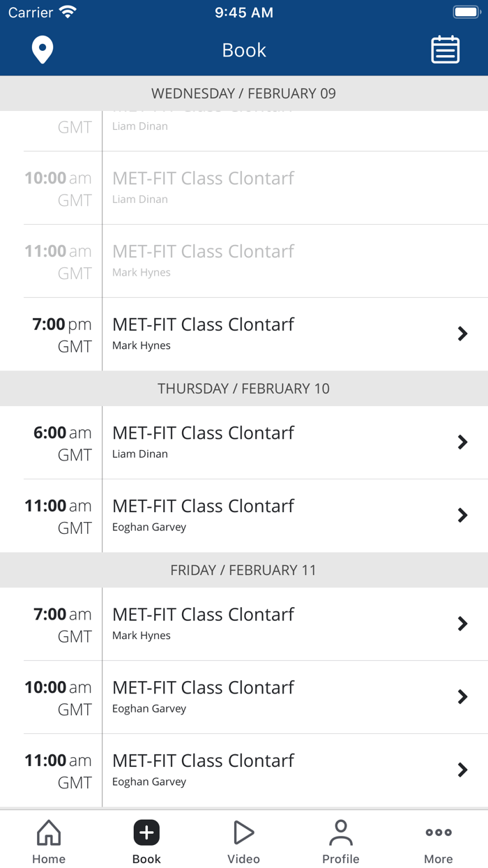Select greyed-out Wednesday 11:00 am class
Image resolution: width=488 pixels, height=868 pixels.
(203, 252)
